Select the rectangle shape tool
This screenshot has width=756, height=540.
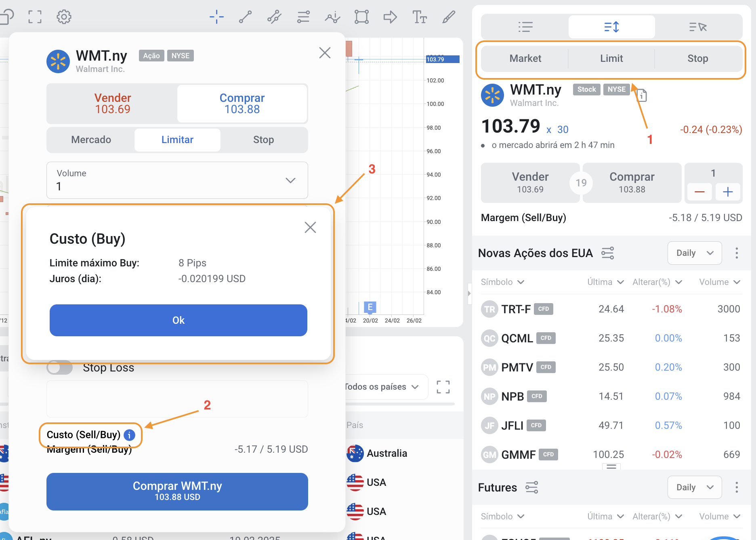pos(361,17)
